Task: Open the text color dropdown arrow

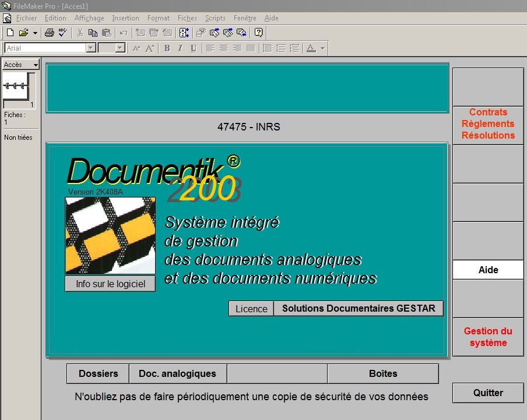Action: click(x=322, y=48)
